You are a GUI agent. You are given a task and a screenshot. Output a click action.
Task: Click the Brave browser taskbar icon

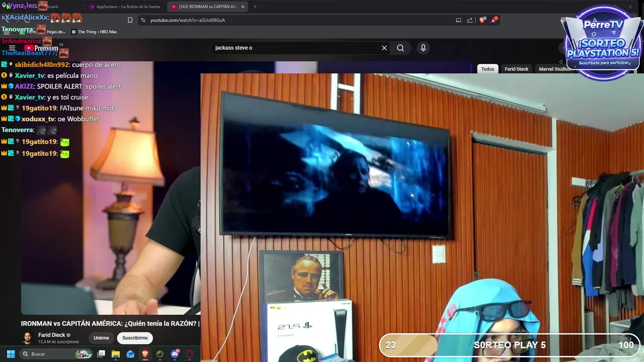[x=145, y=354]
